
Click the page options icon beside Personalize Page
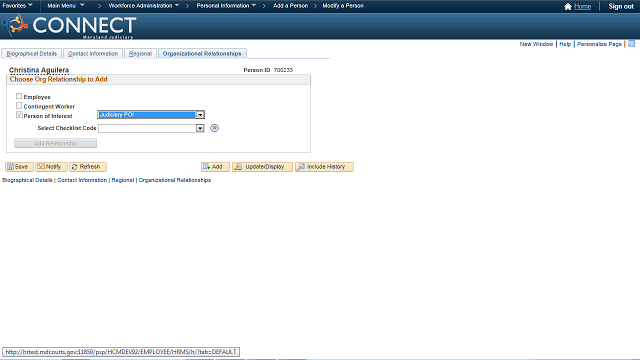[631, 44]
